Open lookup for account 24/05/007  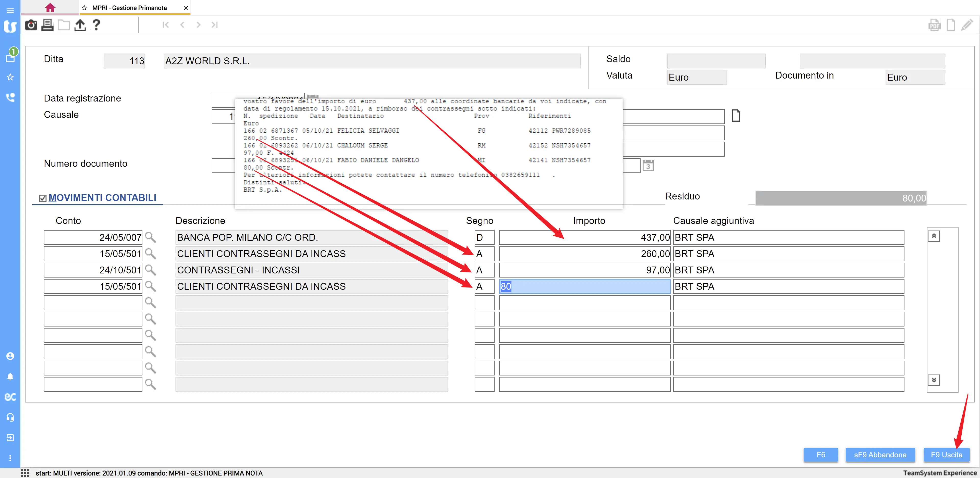tap(150, 237)
